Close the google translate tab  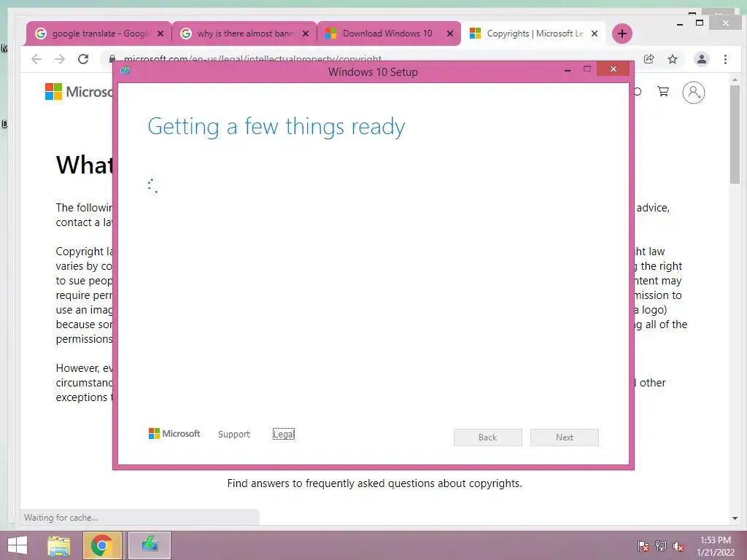[160, 34]
